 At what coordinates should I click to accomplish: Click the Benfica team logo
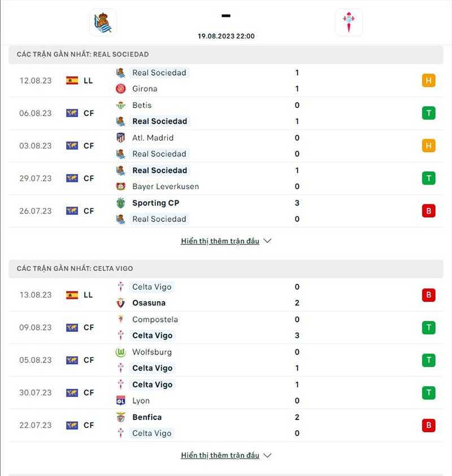[x=120, y=417]
